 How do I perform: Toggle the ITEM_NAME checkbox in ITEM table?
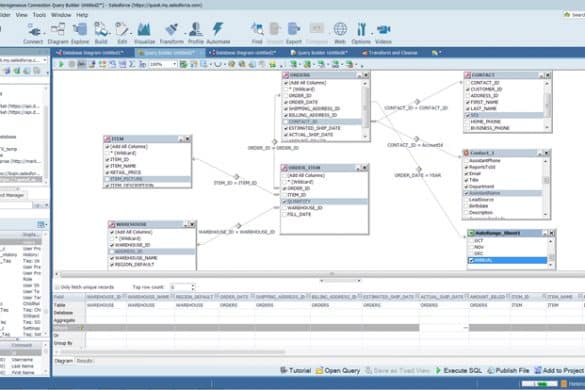click(x=107, y=166)
